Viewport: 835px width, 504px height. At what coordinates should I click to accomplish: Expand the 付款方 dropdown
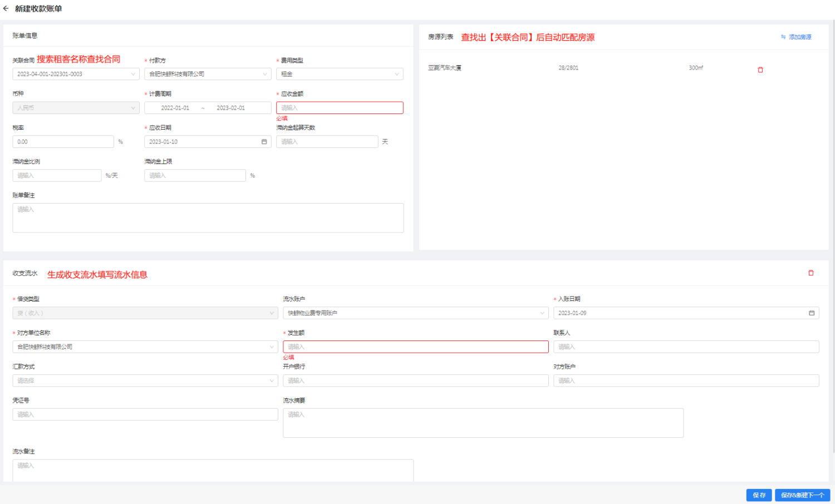[208, 74]
